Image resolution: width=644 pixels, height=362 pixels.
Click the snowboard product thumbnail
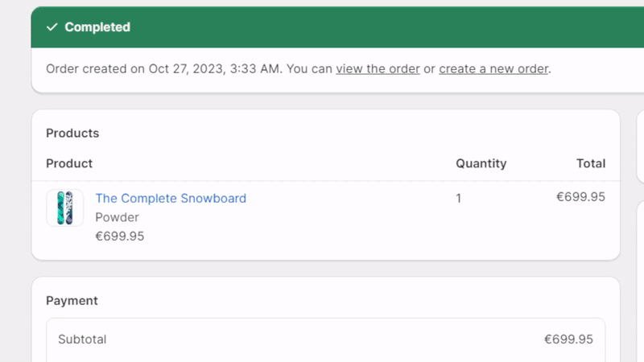tap(65, 208)
